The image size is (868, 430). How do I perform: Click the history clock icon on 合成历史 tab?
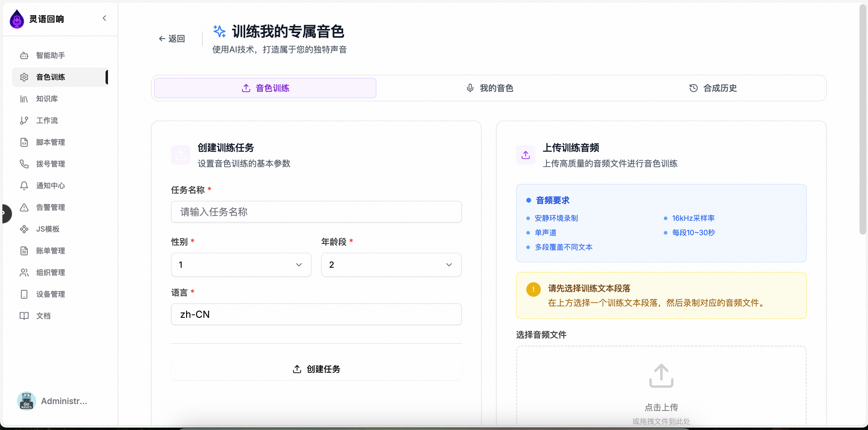pos(693,88)
